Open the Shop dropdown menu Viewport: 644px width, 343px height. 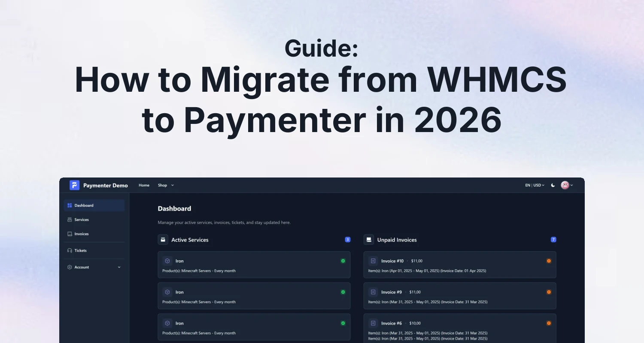click(166, 185)
